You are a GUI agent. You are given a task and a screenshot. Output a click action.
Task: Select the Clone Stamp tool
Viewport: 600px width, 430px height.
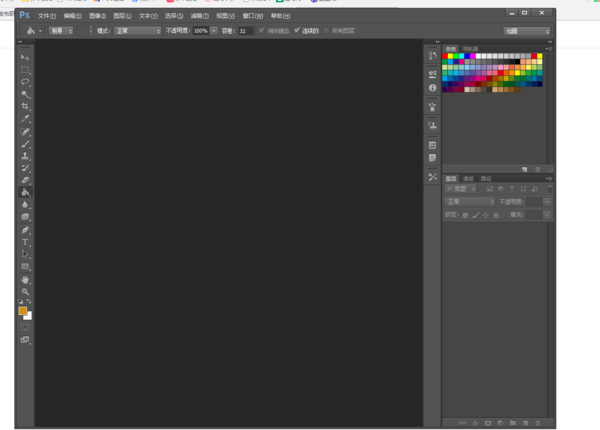tap(25, 156)
